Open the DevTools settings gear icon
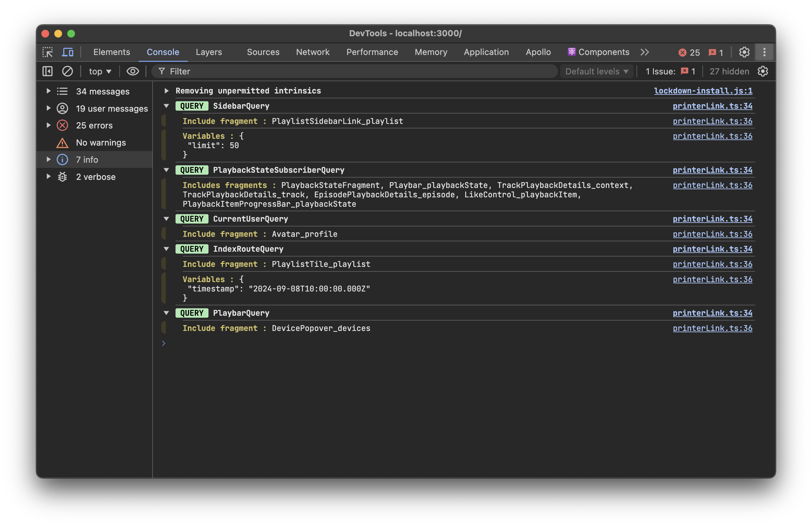Image resolution: width=812 pixels, height=526 pixels. pyautogui.click(x=744, y=52)
